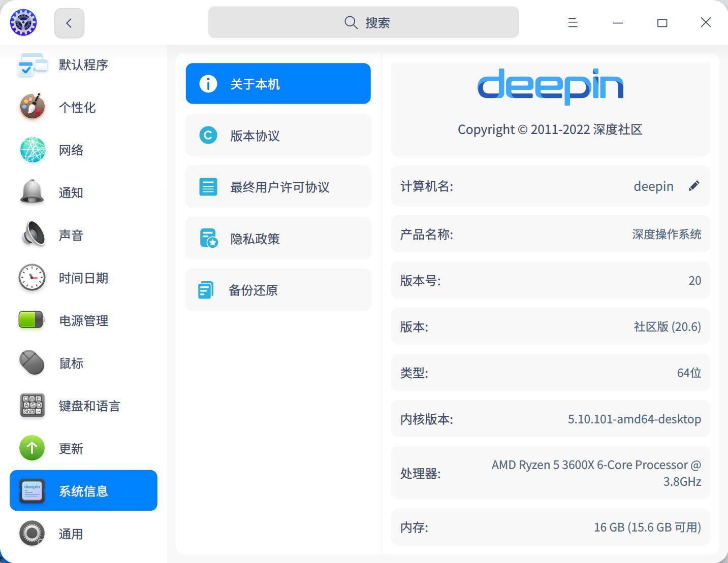Open 个性化 personalization settings
Screen dimensions: 728x563
point(31,107)
